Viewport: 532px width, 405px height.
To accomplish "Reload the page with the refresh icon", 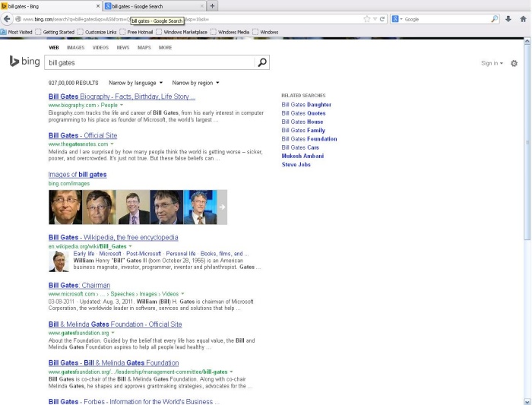I will coord(382,19).
